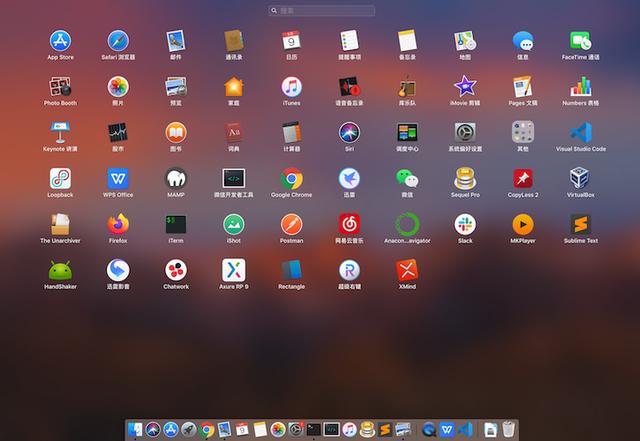Open the Books app
Image resolution: width=640 pixels, height=441 pixels.
[x=176, y=132]
